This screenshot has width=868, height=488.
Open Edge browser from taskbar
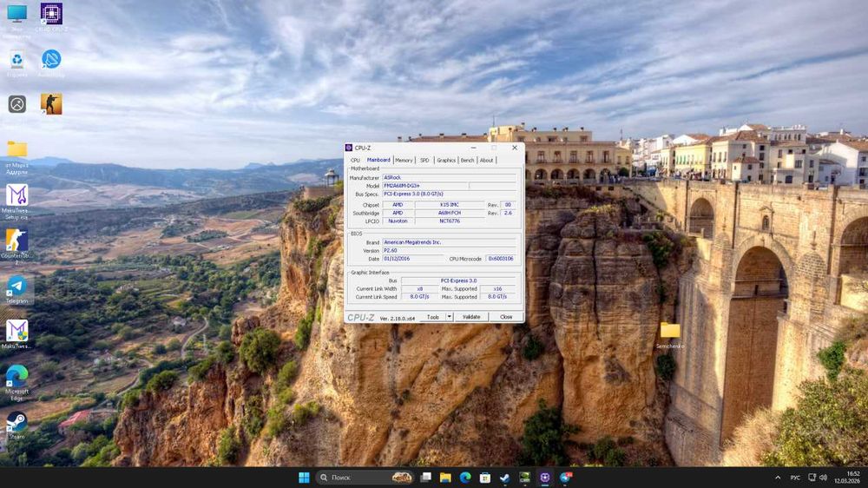pos(465,478)
